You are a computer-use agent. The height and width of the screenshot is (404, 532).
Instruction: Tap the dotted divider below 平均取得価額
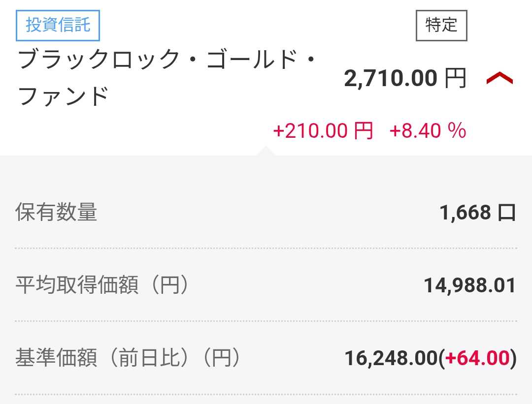tap(266, 321)
